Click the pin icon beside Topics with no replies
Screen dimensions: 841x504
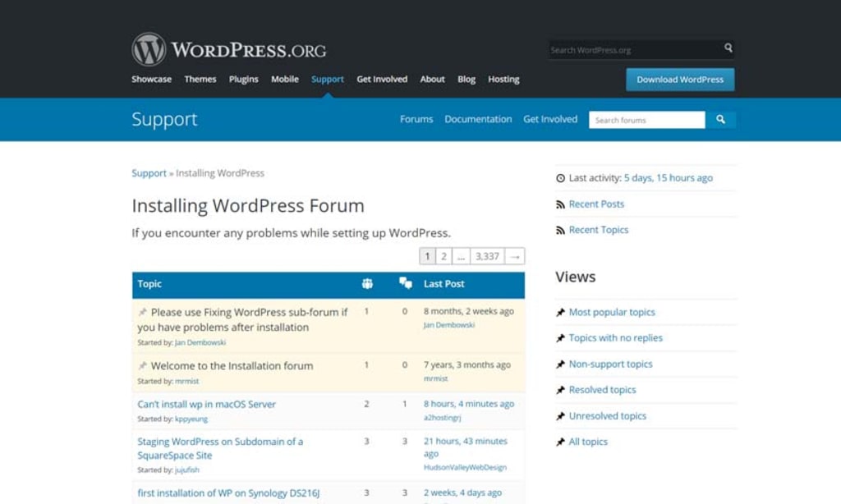pyautogui.click(x=560, y=338)
